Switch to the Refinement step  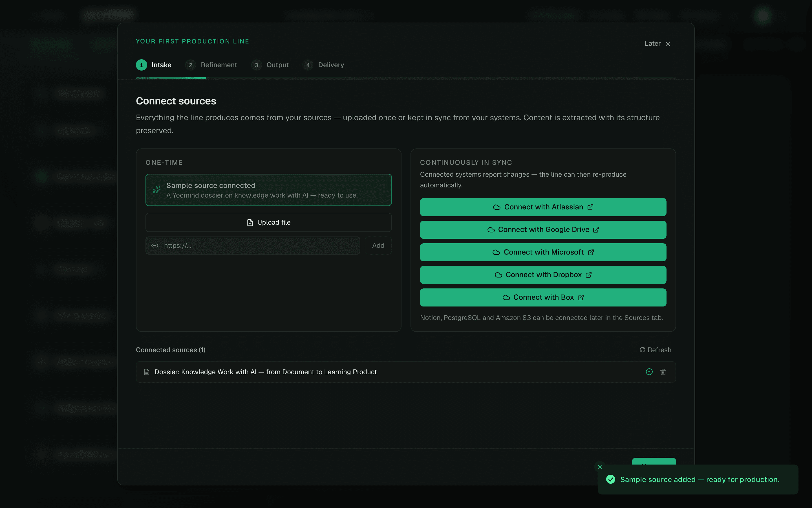[211, 65]
